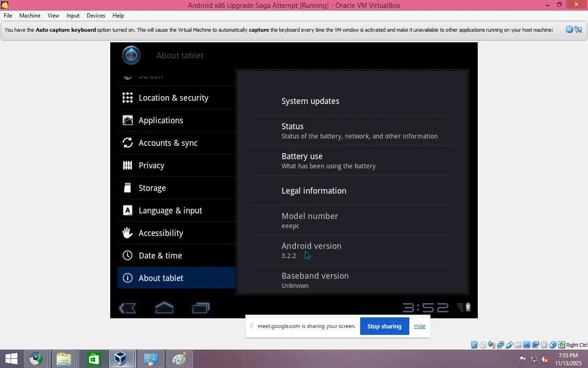The image size is (588, 368).
Task: Open the File menu
Action: [x=8, y=15]
